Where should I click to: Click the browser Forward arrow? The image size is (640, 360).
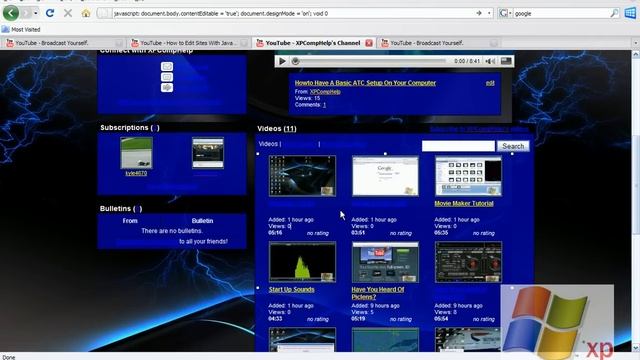coord(27,13)
